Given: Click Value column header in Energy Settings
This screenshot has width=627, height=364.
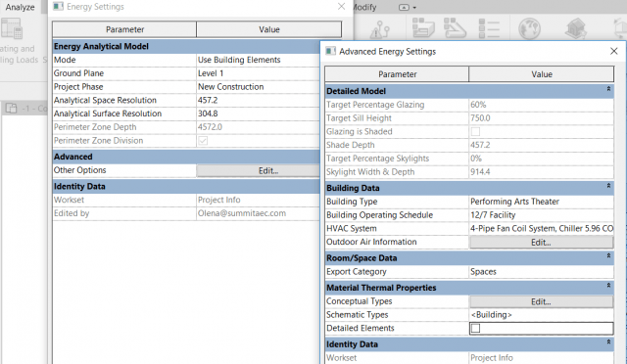Looking at the screenshot, I should coord(269,29).
